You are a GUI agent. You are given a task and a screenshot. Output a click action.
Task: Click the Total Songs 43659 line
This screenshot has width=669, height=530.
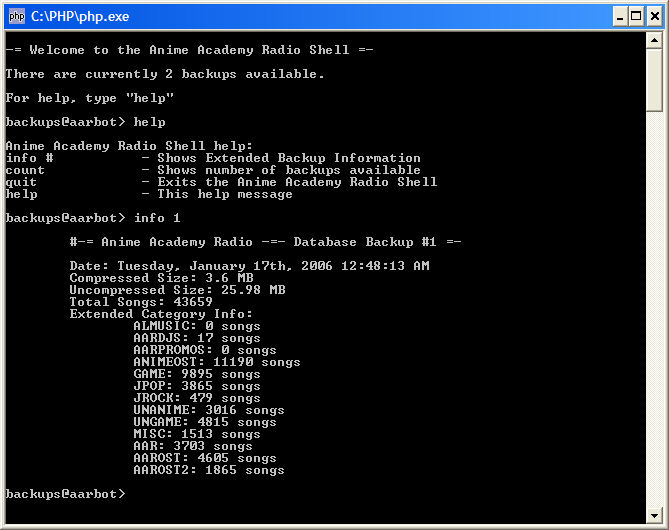(x=141, y=302)
